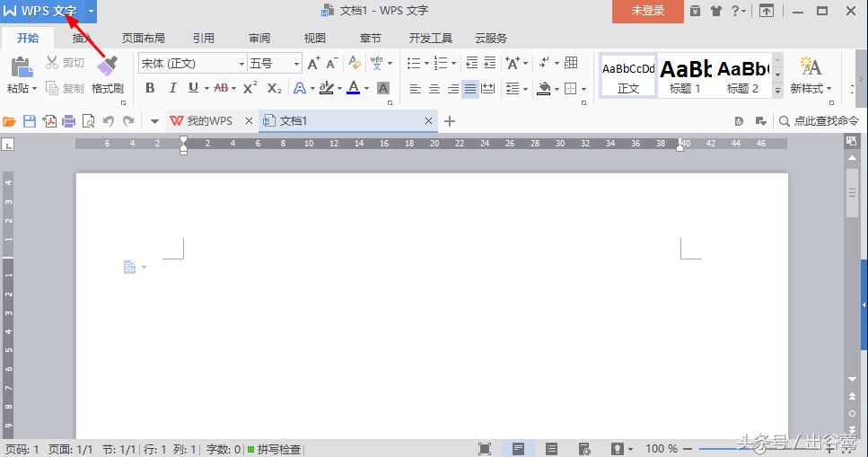Click the Copy icon
The image size is (868, 457).
(x=52, y=88)
